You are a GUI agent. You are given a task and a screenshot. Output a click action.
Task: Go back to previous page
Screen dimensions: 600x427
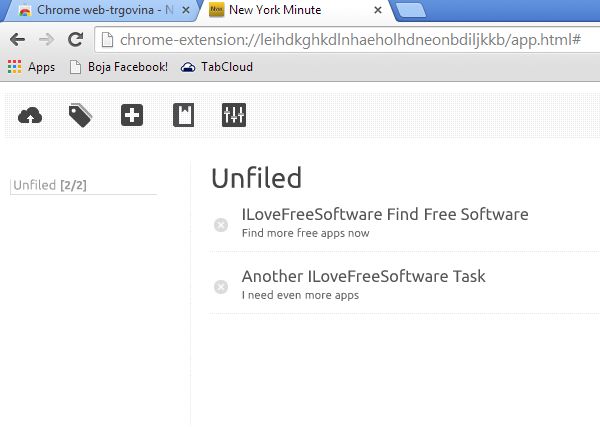coord(17,40)
